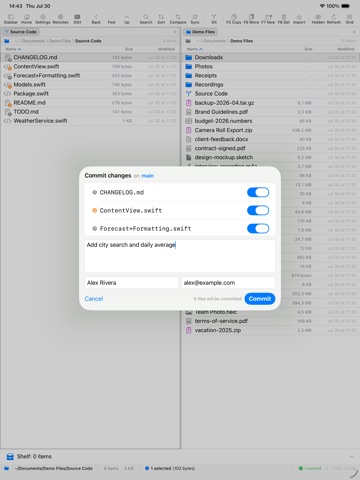Viewport: 360px width, 480px height.
Task: Click the status bar folder icon
Action: [x=7, y=468]
